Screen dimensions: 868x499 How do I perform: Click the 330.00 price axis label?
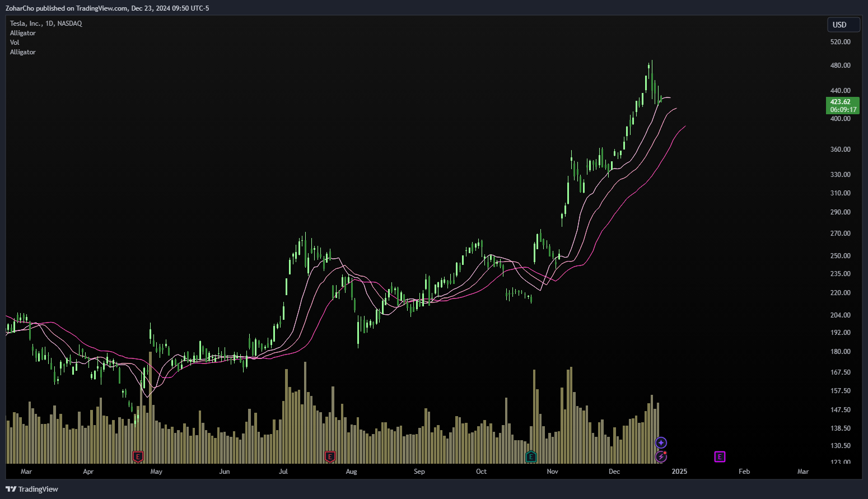(x=840, y=175)
